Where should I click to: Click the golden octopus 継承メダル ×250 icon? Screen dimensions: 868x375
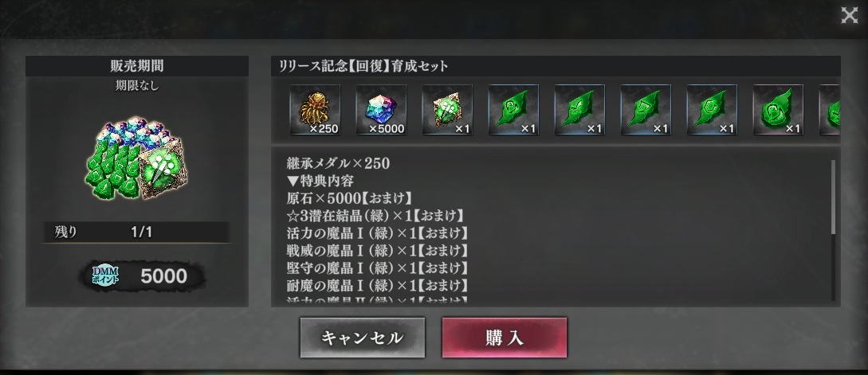(x=315, y=110)
